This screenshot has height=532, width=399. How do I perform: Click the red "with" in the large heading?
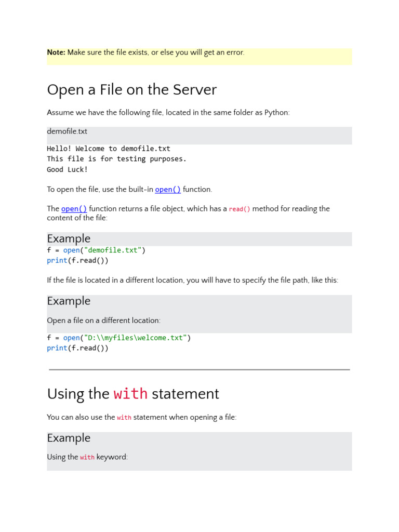(x=130, y=394)
